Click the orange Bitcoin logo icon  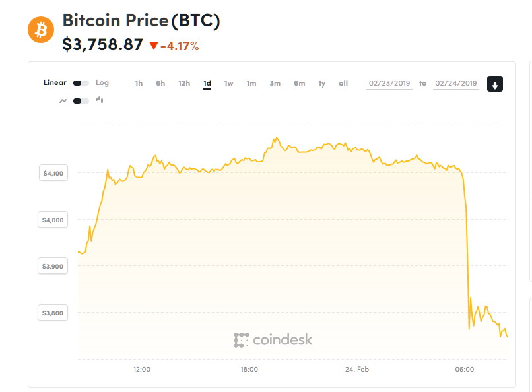point(40,30)
